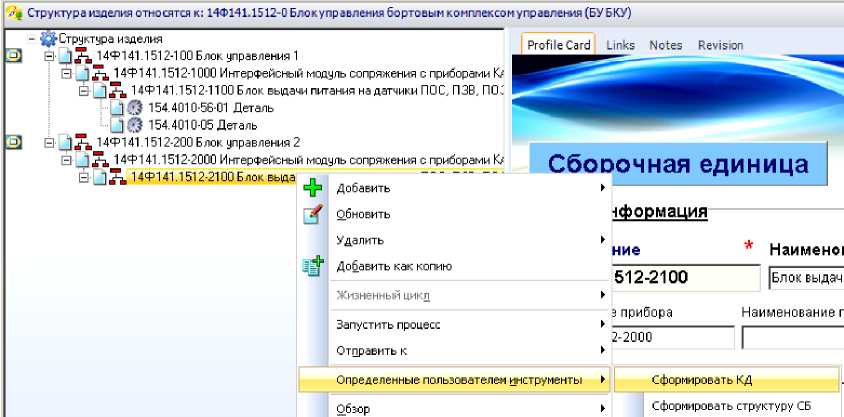844x417 pixels.
Task: Open the Отправить к submenu
Action: (x=455, y=350)
